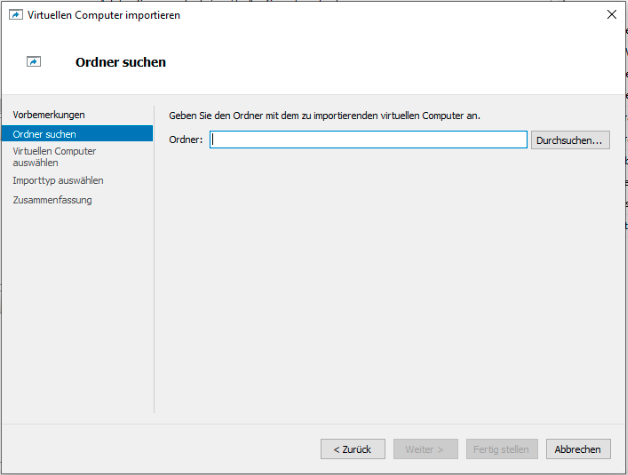
Task: Click the bold 'Ordner suchen' page heading
Action: [x=120, y=62]
